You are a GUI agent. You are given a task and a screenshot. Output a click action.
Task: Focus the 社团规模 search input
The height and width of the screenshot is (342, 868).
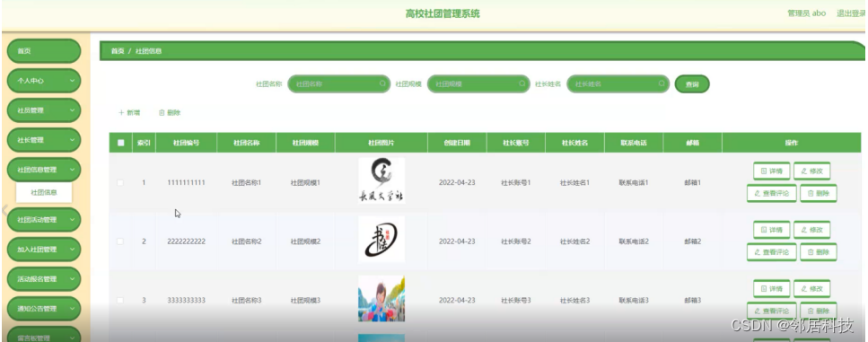pyautogui.click(x=478, y=84)
